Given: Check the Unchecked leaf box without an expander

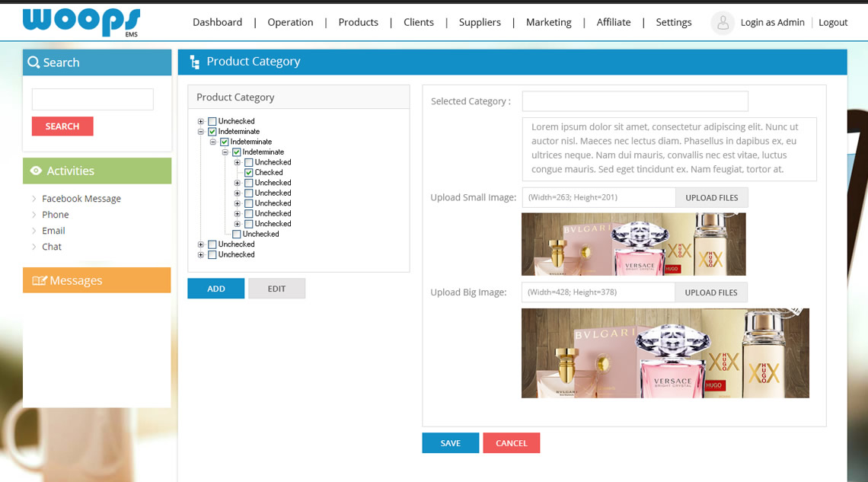Looking at the screenshot, I should coord(236,234).
